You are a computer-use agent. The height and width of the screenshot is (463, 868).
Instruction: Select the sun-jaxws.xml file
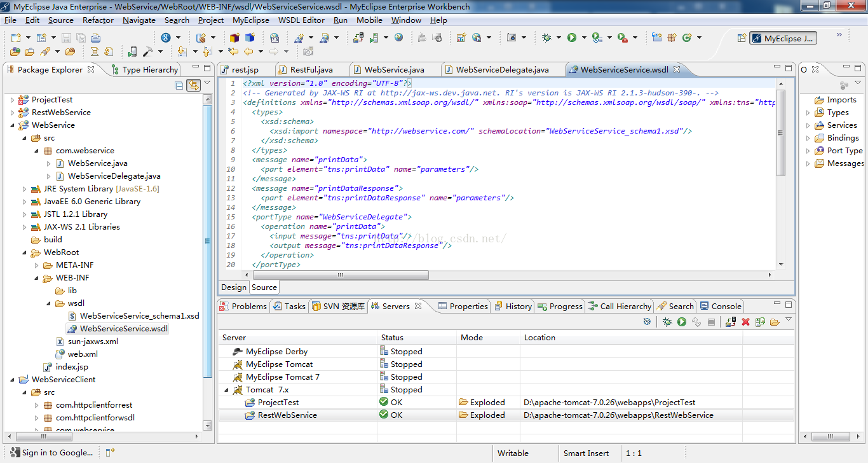[86, 342]
